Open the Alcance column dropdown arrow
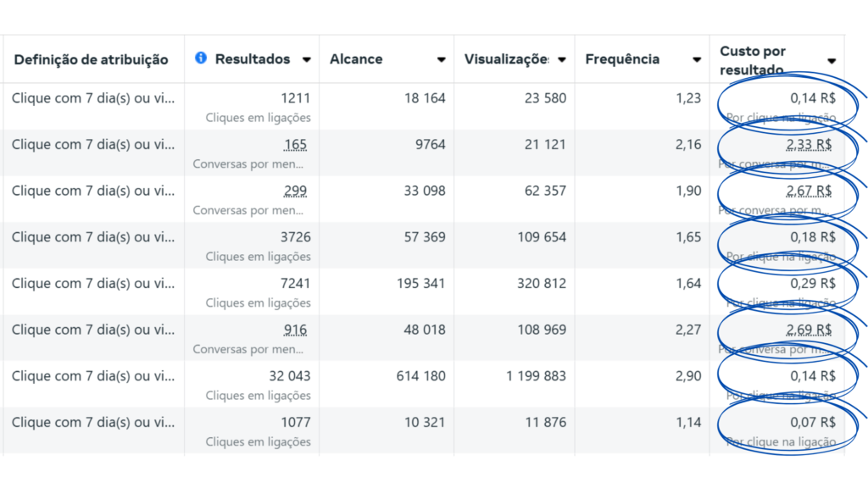The height and width of the screenshot is (488, 868). pyautogui.click(x=441, y=59)
